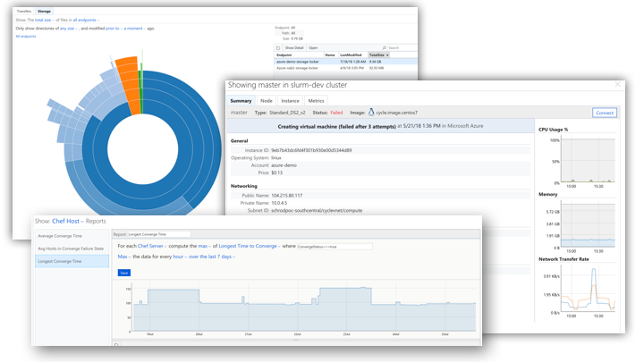The width and height of the screenshot is (644, 362).
Task: Switch to the Transfers tab
Action: click(x=24, y=12)
